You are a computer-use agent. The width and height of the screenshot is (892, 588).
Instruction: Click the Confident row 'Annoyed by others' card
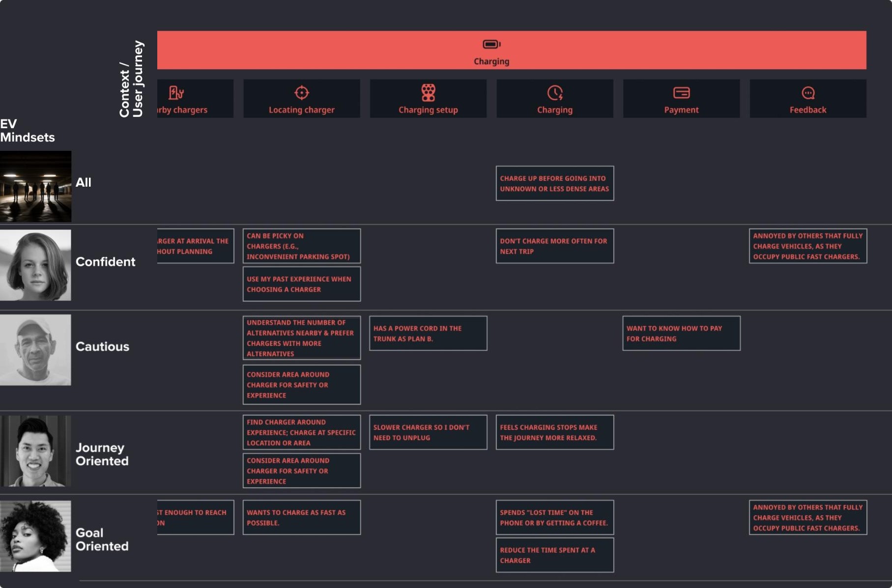tap(808, 246)
